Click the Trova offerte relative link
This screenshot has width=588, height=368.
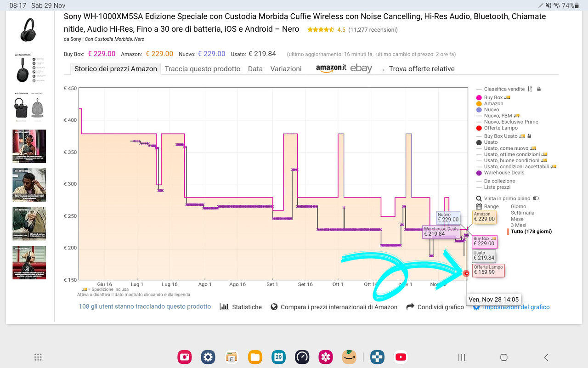(422, 69)
